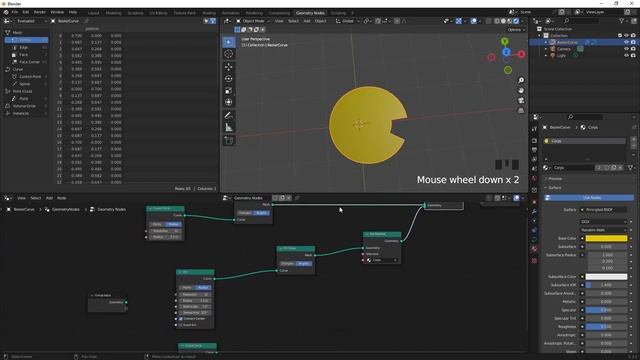The width and height of the screenshot is (640, 360).
Task: Toggle Invert Arc checkbox in Arc node
Action: point(181,325)
